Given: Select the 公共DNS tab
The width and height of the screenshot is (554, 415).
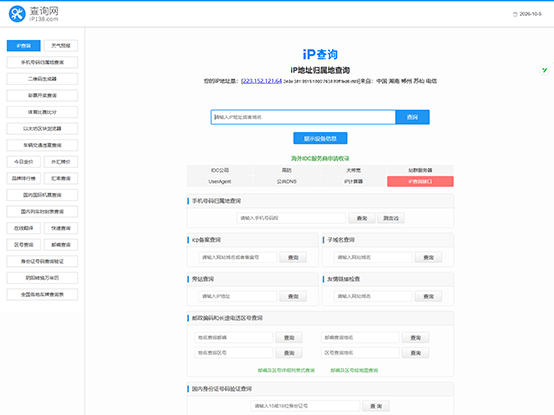Looking at the screenshot, I should pos(287,182).
